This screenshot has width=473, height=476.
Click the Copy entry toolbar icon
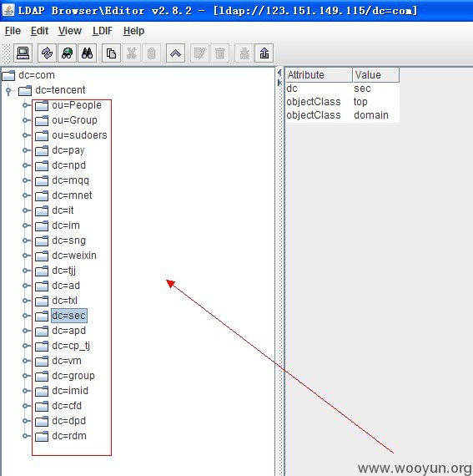[111, 53]
